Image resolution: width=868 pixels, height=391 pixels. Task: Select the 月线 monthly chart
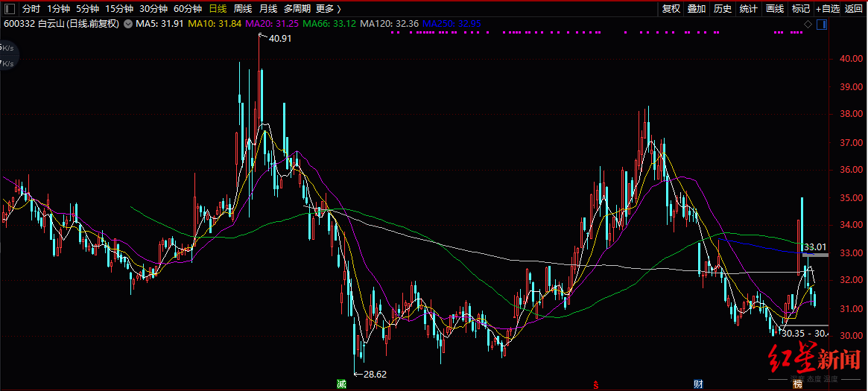tap(268, 9)
